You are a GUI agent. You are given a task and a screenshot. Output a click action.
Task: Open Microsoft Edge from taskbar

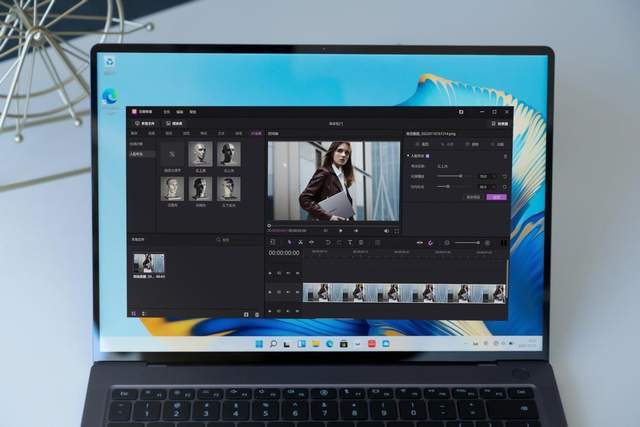click(x=330, y=344)
